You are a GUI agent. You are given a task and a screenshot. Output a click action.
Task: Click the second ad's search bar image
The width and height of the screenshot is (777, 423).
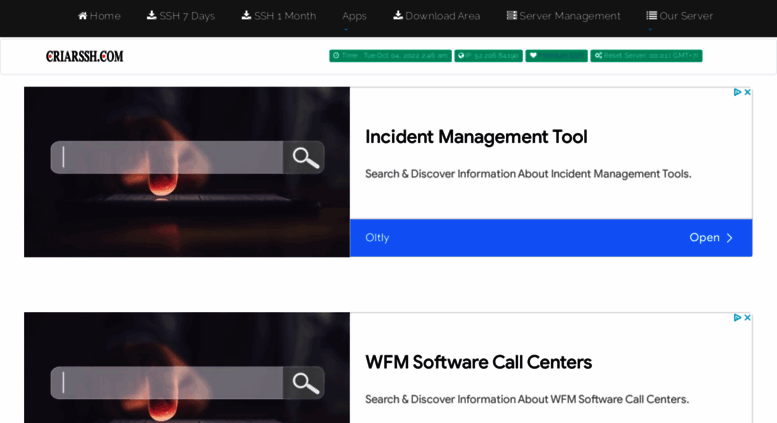187,383
